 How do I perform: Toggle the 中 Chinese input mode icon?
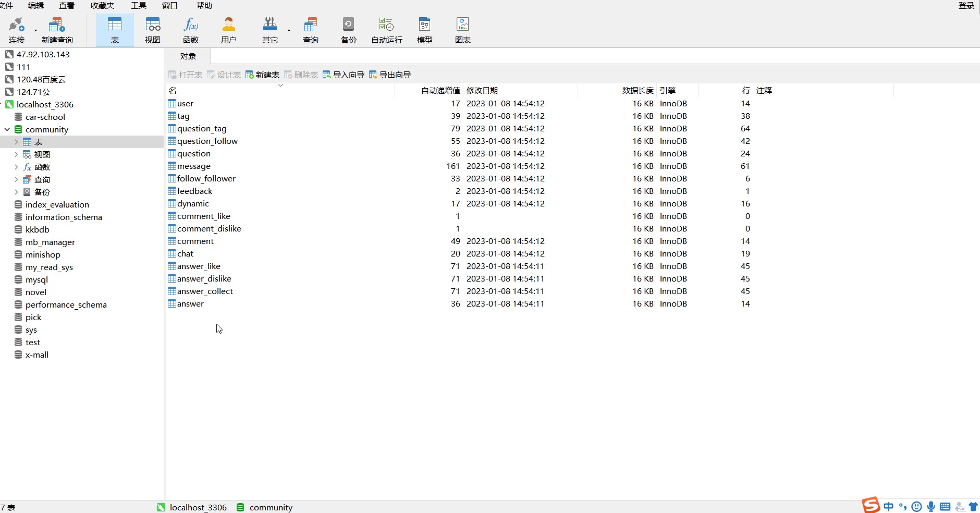[889, 506]
